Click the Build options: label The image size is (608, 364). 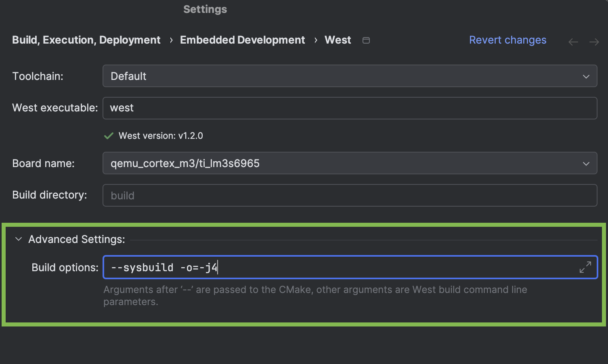(x=65, y=268)
